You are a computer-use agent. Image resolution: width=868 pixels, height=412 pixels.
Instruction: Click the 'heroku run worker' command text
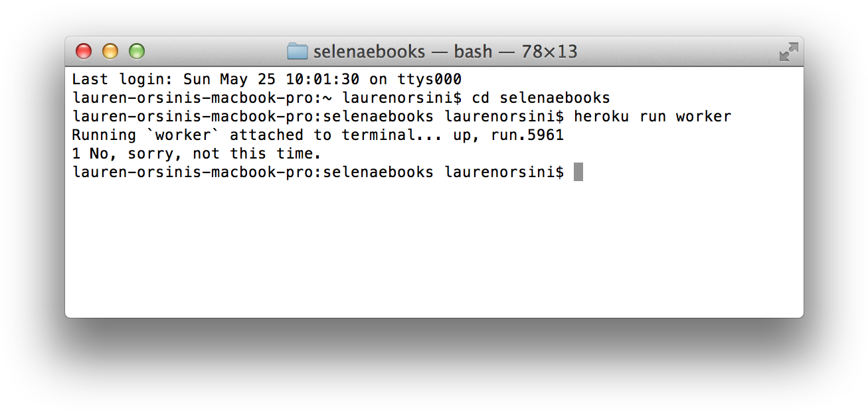click(652, 117)
